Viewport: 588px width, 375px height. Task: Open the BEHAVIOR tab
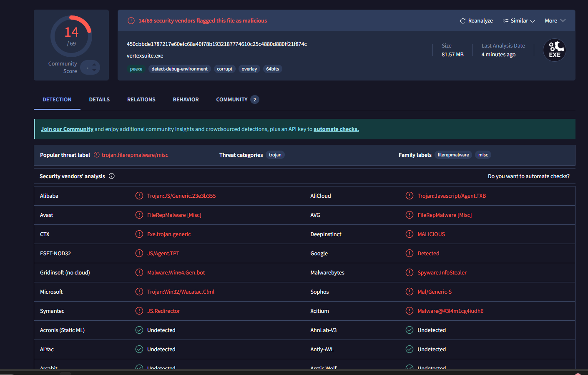186,100
